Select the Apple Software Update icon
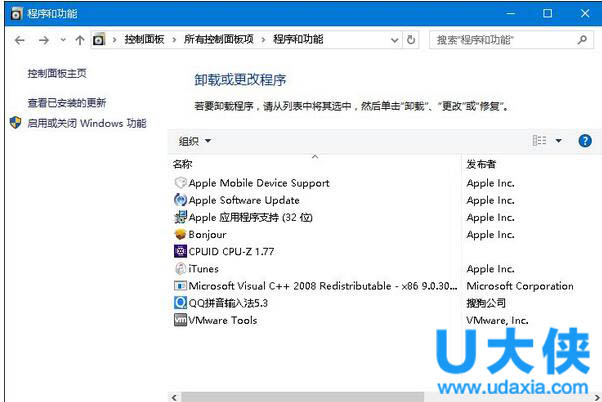Screen dimensions: 602x402 pos(180,200)
